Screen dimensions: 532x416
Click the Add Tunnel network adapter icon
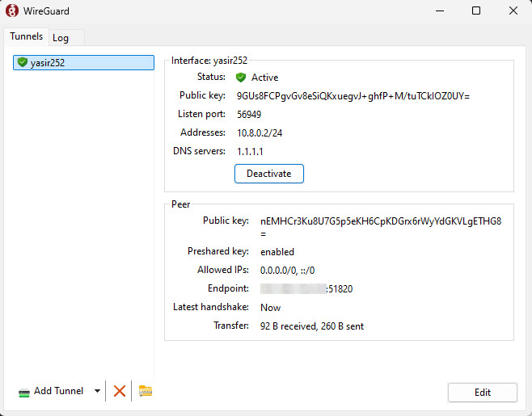24,393
